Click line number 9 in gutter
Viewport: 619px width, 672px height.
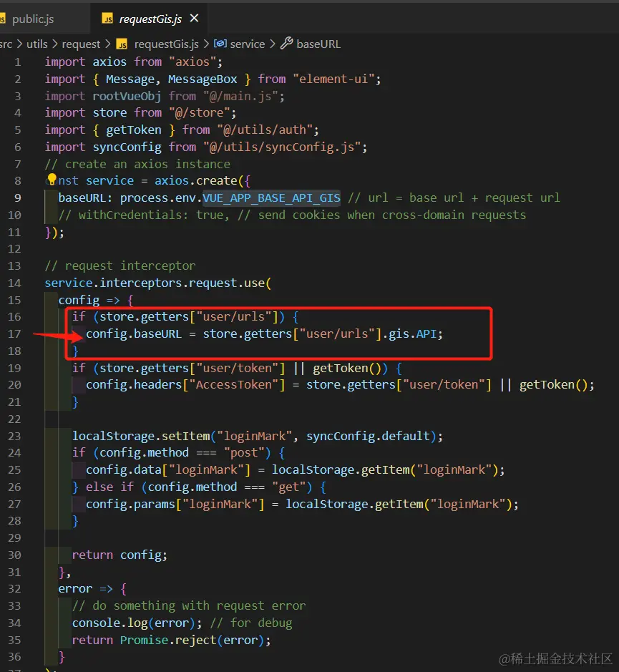(x=18, y=198)
